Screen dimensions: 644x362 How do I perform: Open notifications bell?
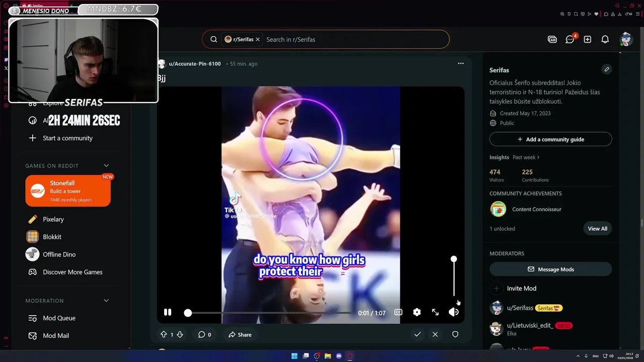click(x=605, y=39)
